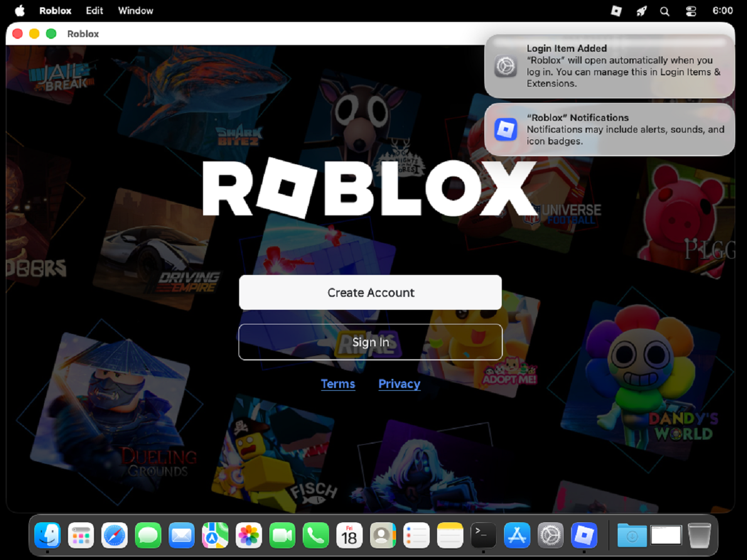The height and width of the screenshot is (560, 747).
Task: Open the Terms link
Action: click(338, 384)
